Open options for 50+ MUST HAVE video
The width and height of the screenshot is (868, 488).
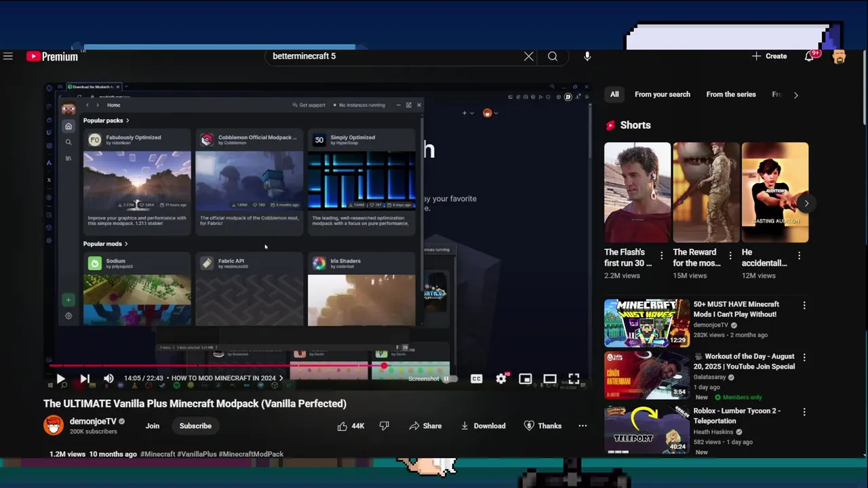(x=804, y=306)
